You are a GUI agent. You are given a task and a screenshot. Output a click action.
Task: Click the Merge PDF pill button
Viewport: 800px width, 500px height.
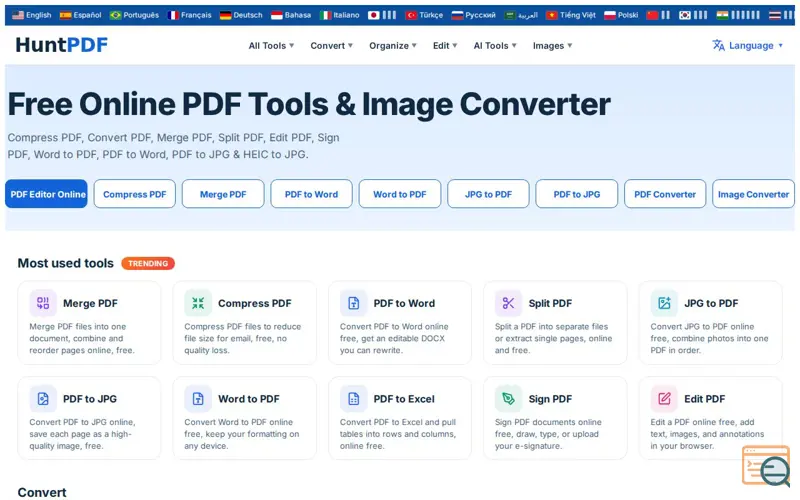tap(223, 194)
